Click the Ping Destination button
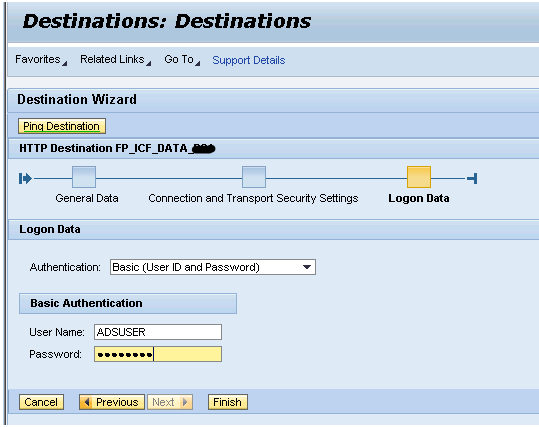The image size is (539, 427). tap(62, 126)
